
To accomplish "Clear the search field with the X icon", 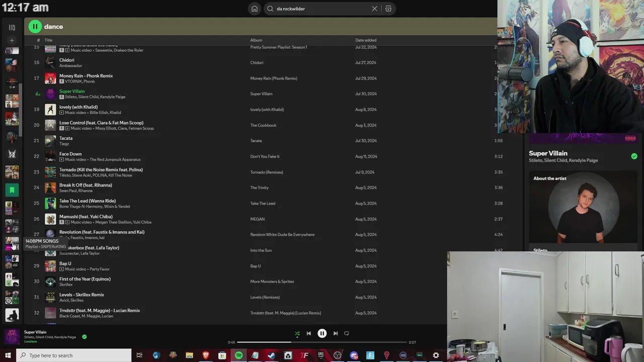I will 374,9.
